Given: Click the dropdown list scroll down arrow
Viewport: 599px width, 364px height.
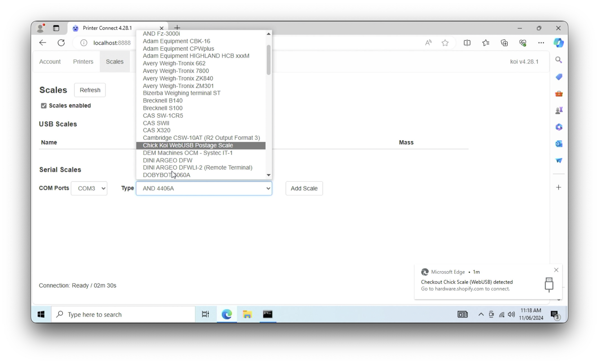Looking at the screenshot, I should [x=268, y=175].
